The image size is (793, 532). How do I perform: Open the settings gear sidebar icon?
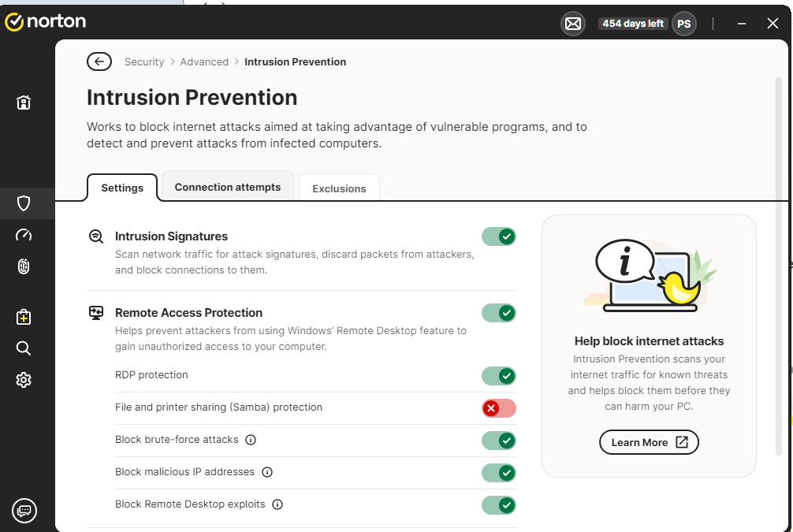(x=24, y=380)
